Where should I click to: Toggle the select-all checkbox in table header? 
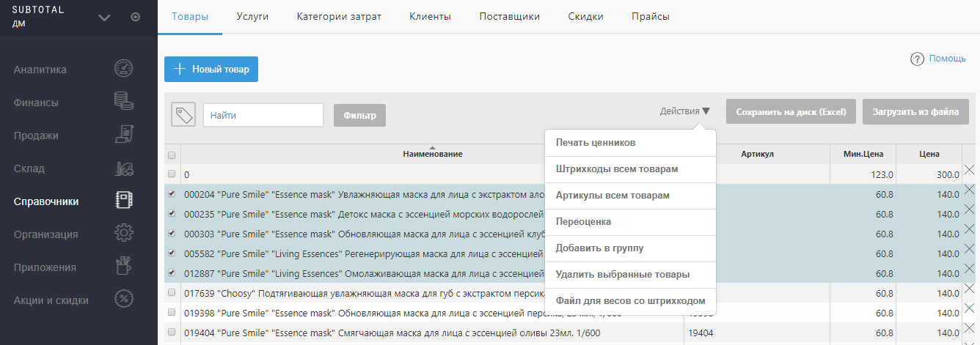coord(172,155)
